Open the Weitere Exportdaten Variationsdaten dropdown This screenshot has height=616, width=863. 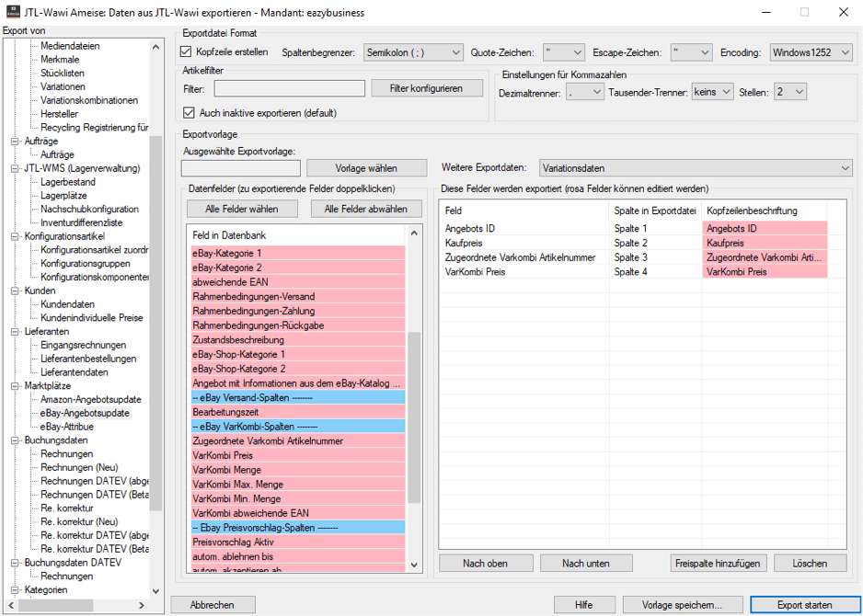point(696,167)
